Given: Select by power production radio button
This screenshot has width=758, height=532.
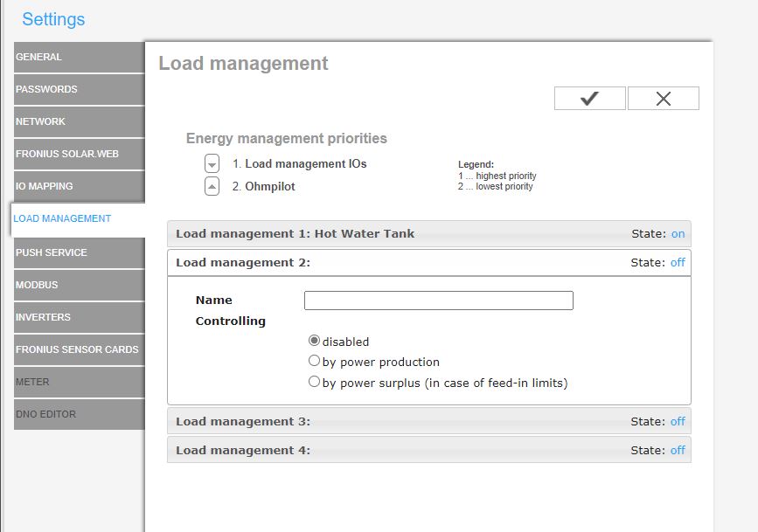Looking at the screenshot, I should point(314,361).
